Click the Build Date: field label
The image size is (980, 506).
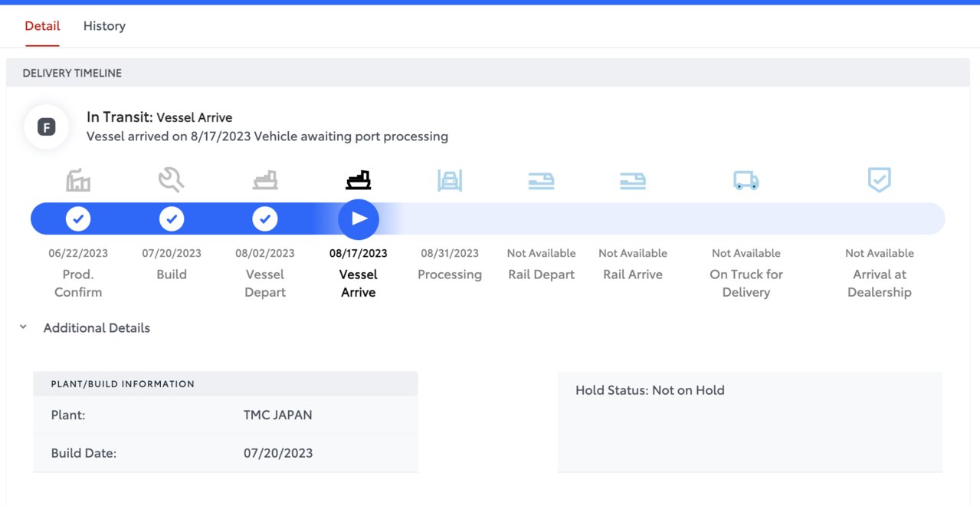(84, 453)
